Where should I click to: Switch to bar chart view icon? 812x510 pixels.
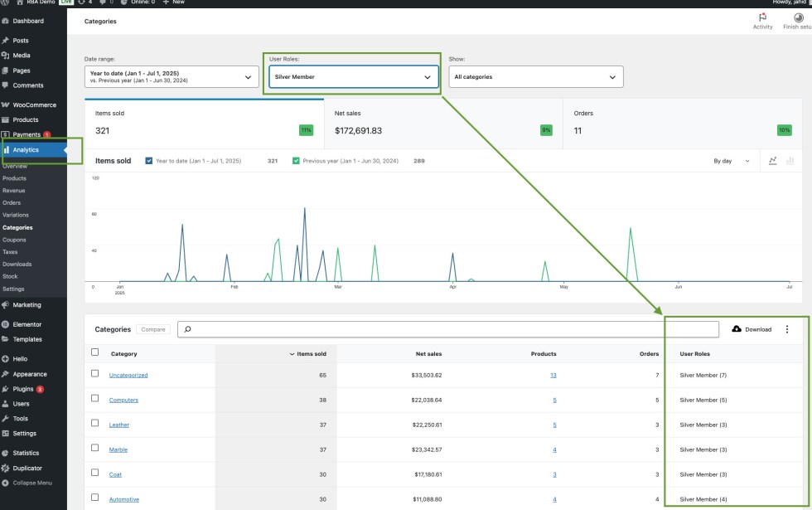point(790,161)
